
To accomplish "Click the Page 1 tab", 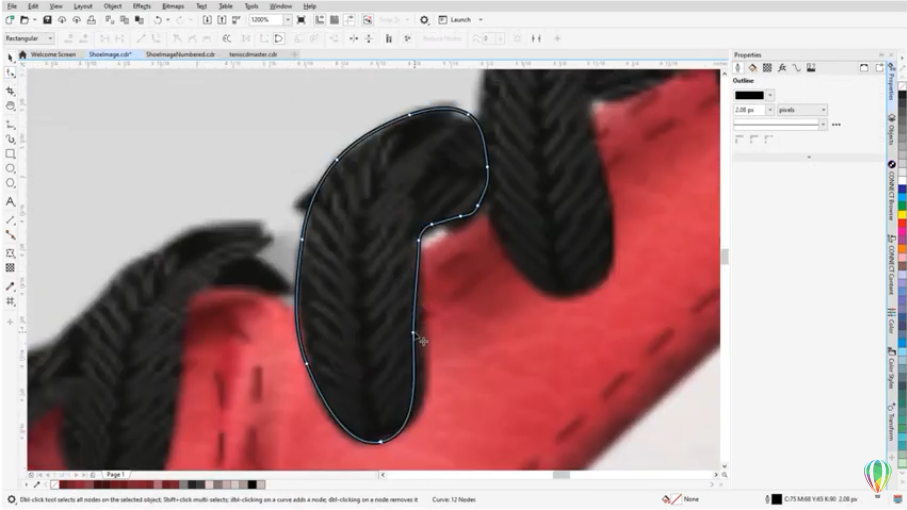I will pos(115,474).
